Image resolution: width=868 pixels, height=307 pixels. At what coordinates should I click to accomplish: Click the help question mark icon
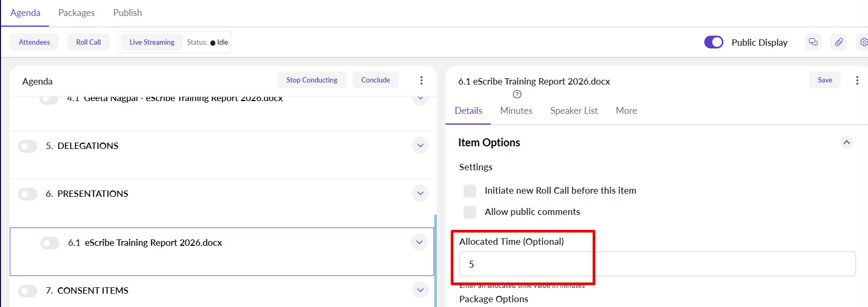[517, 94]
